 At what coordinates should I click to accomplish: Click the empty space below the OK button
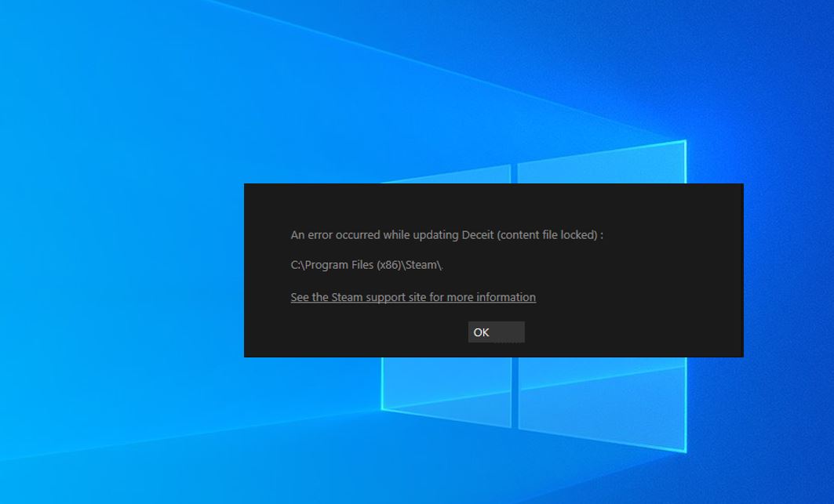click(496, 351)
